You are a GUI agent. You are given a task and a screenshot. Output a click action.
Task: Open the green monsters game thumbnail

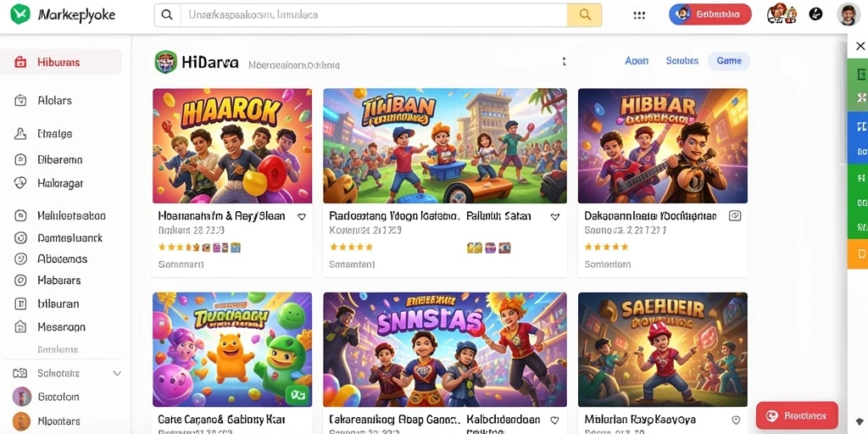point(232,350)
